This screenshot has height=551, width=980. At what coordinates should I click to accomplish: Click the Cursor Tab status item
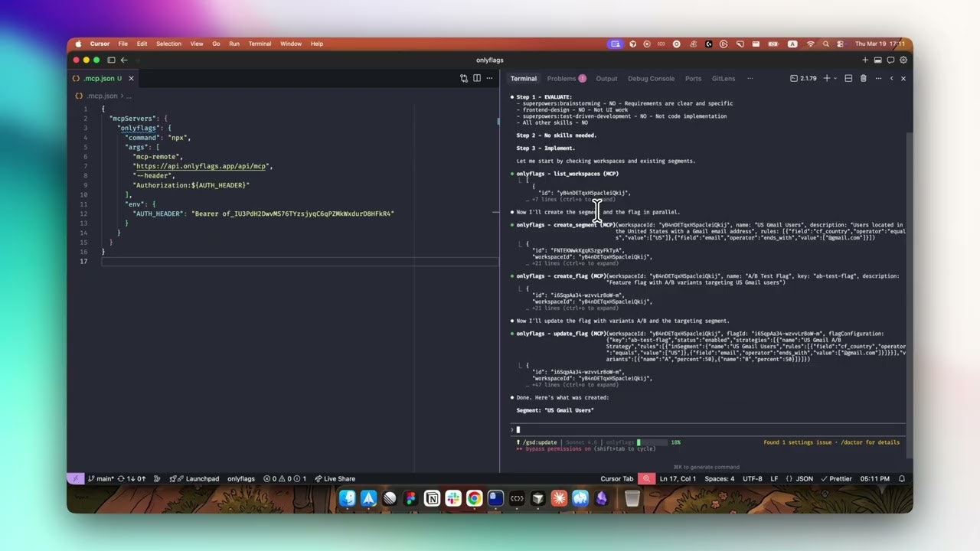pyautogui.click(x=616, y=478)
